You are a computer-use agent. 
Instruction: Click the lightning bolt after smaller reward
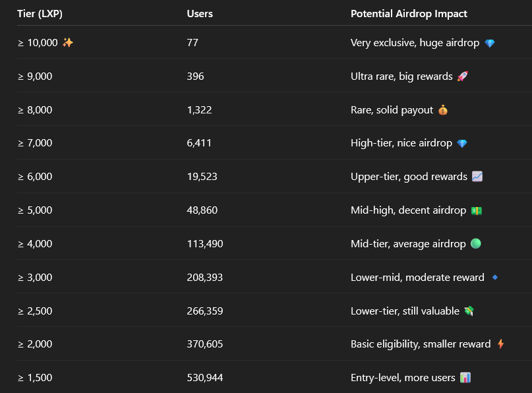500,344
